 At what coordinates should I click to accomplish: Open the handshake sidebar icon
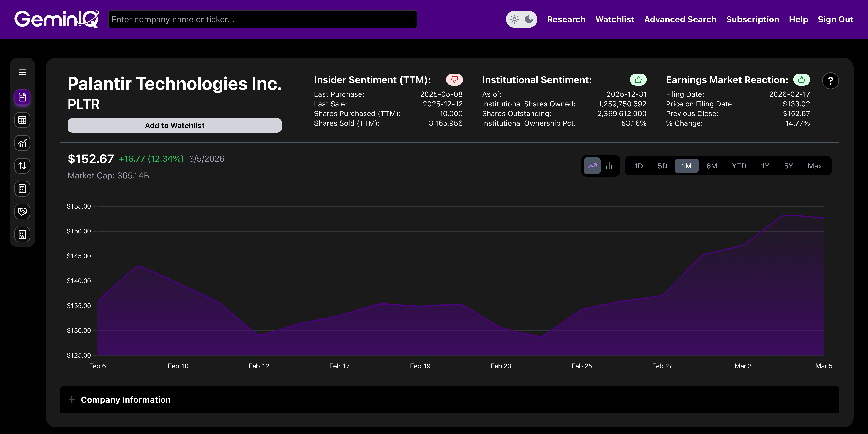click(22, 212)
